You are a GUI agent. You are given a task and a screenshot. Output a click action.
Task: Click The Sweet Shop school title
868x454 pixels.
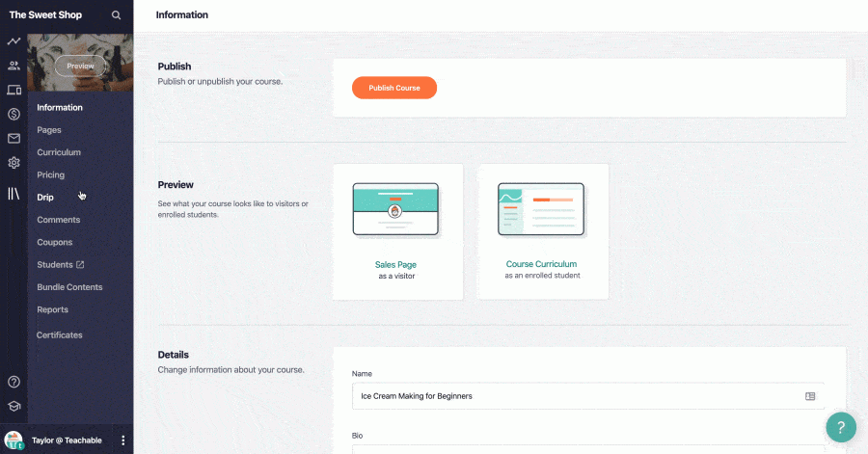(45, 14)
